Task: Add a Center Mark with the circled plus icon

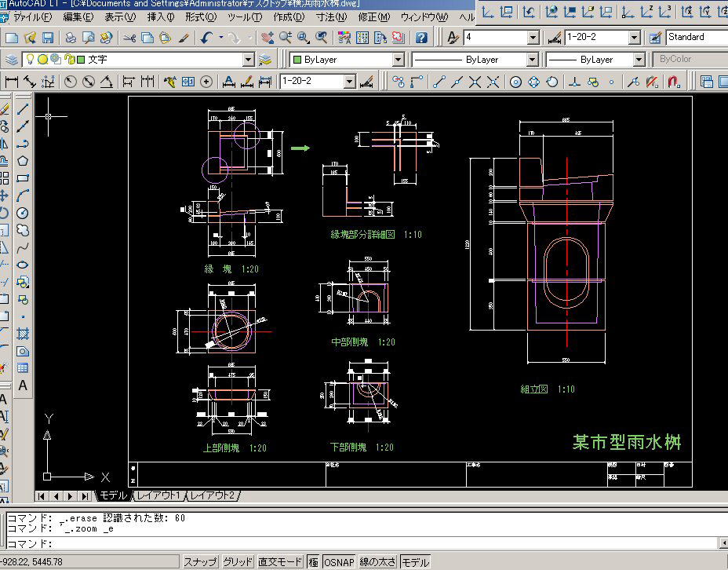Action: [x=206, y=82]
